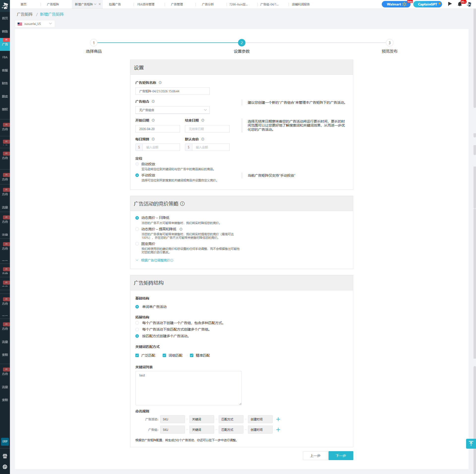This screenshot has width=476, height=474.
Task: Open ERP icon in left sidebar
Action: click(5, 441)
